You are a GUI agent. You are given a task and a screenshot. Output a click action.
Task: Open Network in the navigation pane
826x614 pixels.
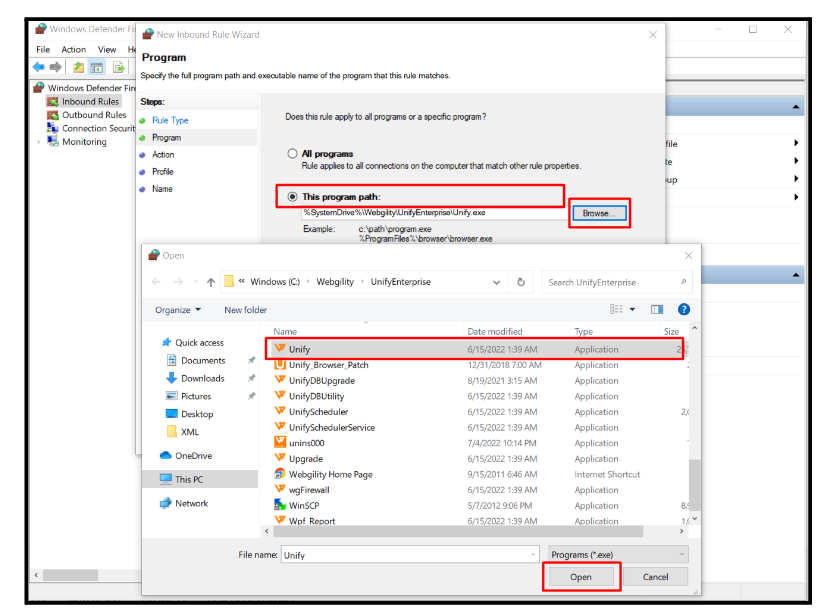[191, 503]
